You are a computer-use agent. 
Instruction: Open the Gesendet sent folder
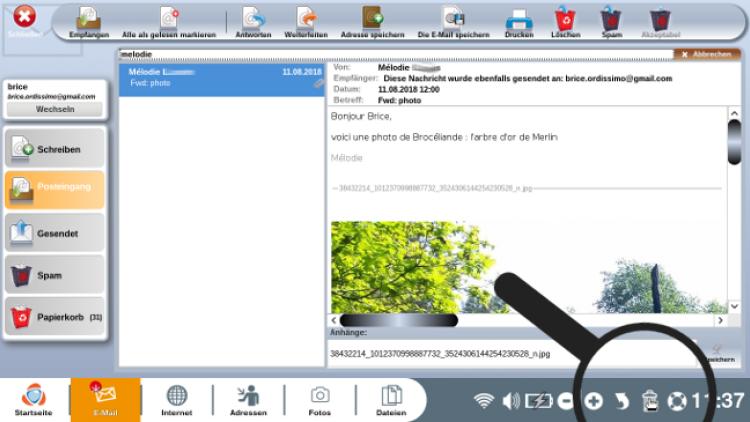click(55, 233)
